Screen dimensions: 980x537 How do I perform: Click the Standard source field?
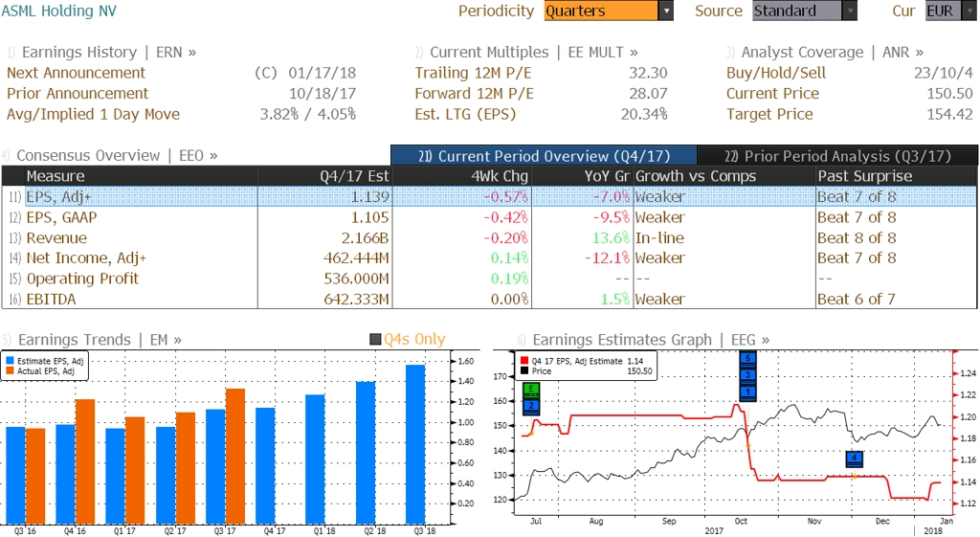[x=797, y=11]
